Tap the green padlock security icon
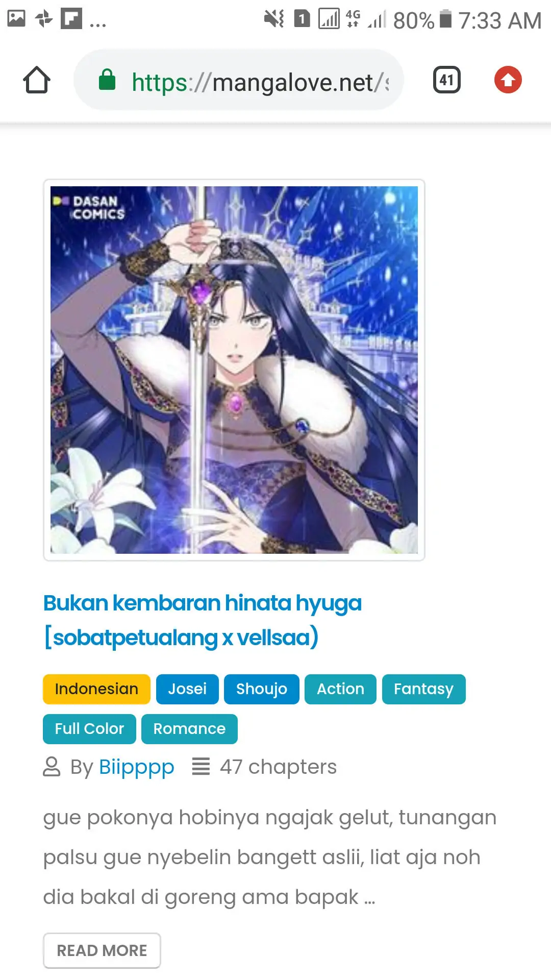This screenshot has width=551, height=980. (107, 80)
